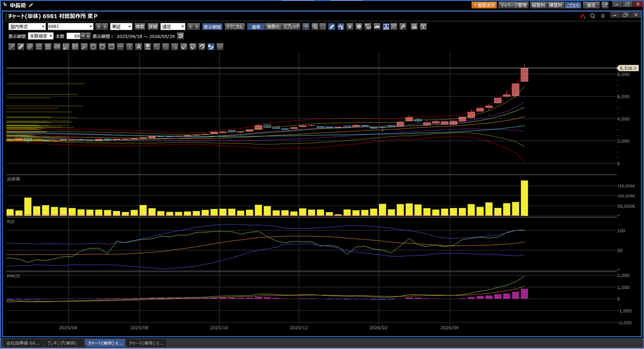Toggle the こだわり layout option

[x=573, y=5]
